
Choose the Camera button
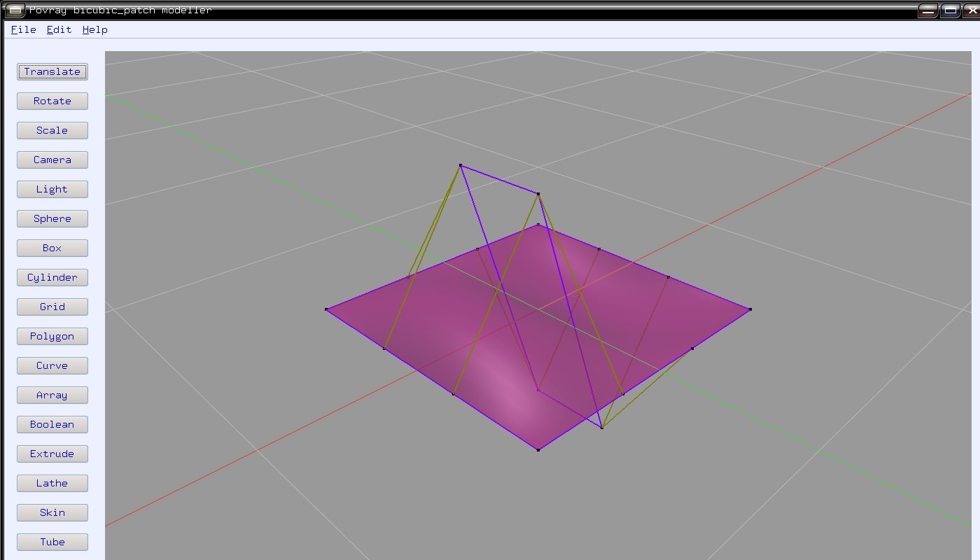pyautogui.click(x=52, y=160)
